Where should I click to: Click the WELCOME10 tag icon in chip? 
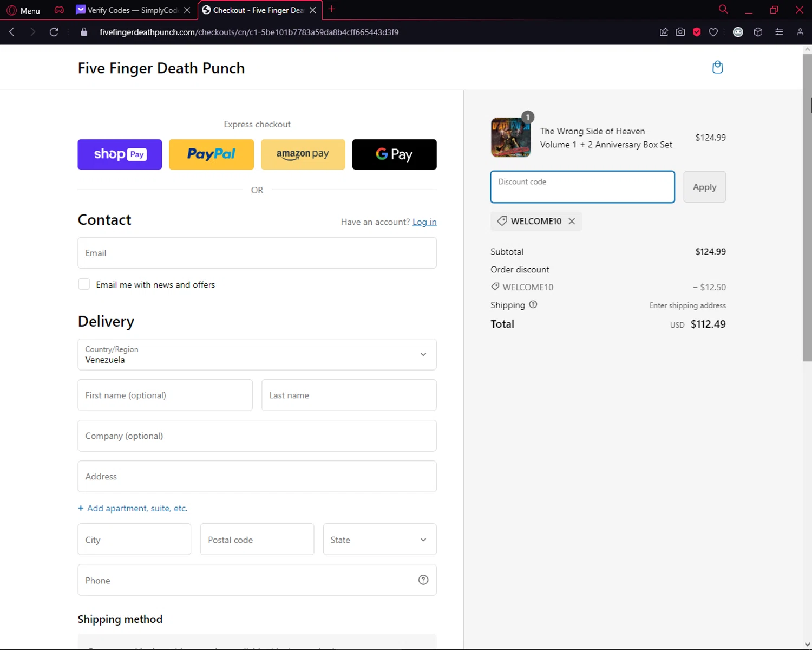click(x=502, y=221)
